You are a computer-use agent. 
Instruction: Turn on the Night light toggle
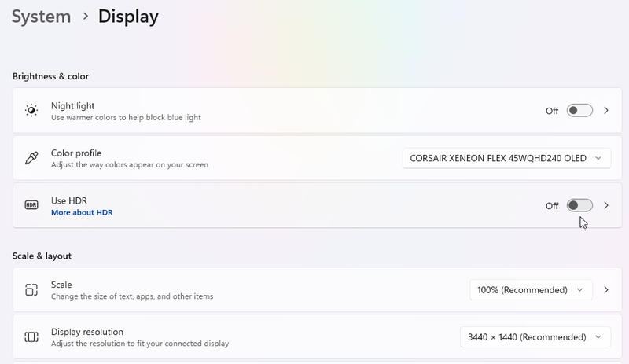click(x=579, y=111)
